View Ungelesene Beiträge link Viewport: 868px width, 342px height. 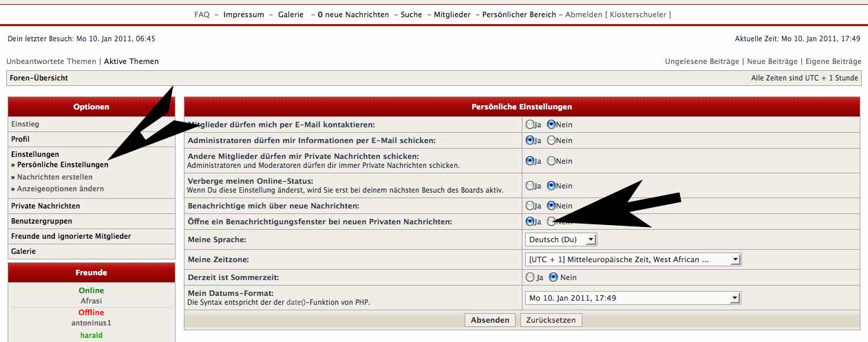[x=701, y=61]
